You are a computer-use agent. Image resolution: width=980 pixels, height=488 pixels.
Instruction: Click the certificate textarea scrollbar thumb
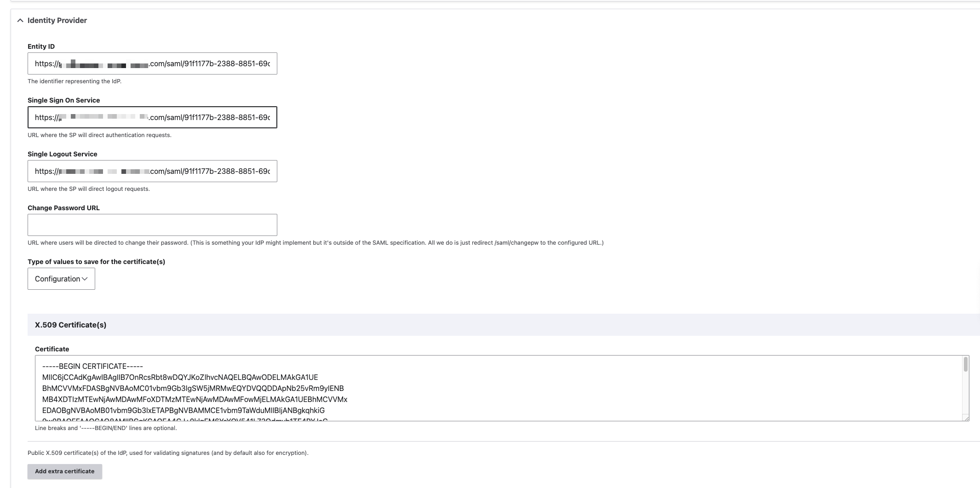pyautogui.click(x=965, y=364)
